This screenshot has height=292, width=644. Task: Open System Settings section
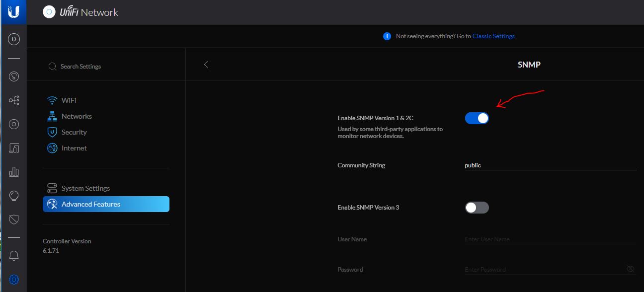point(79,188)
